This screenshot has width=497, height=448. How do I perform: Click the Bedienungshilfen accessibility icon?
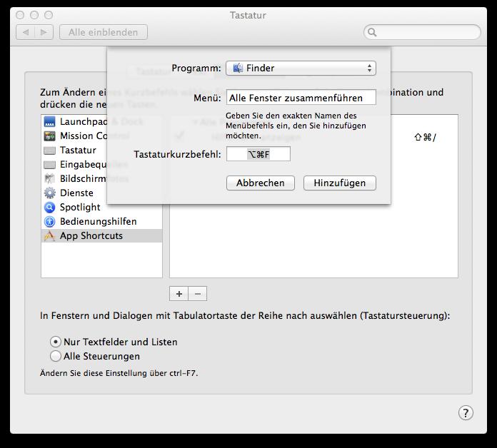[x=49, y=221]
